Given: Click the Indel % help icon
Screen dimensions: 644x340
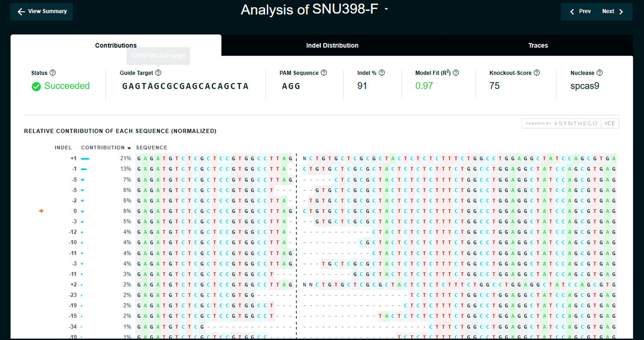Looking at the screenshot, I should [x=382, y=73].
